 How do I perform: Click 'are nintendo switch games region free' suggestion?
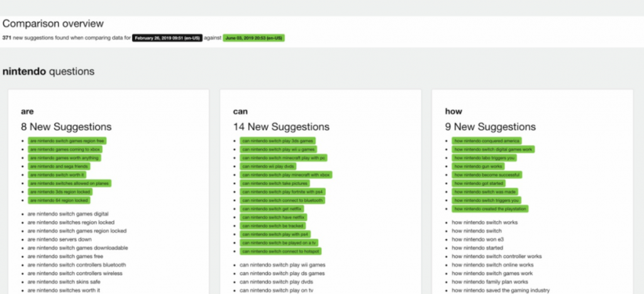click(67, 141)
